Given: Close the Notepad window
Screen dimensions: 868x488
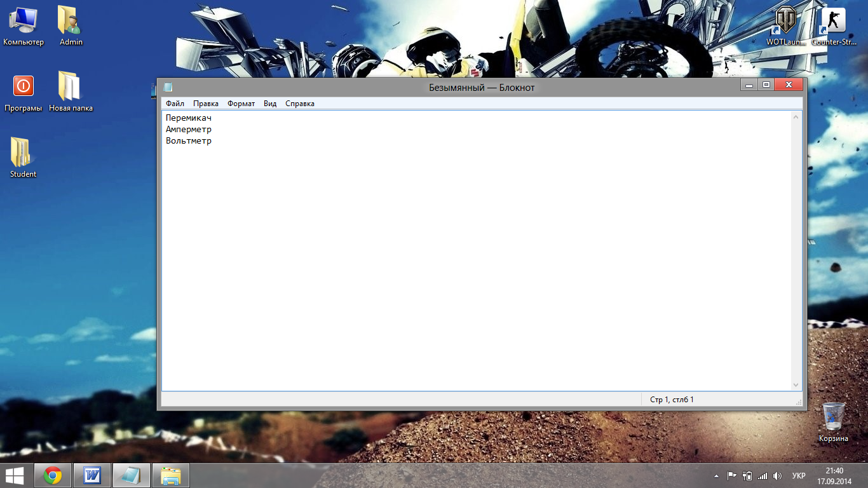Looking at the screenshot, I should (789, 85).
